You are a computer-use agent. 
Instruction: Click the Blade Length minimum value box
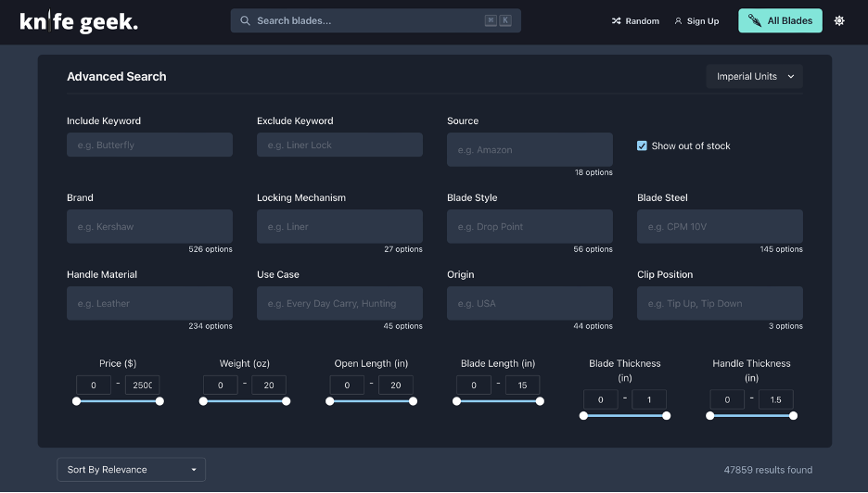click(474, 386)
